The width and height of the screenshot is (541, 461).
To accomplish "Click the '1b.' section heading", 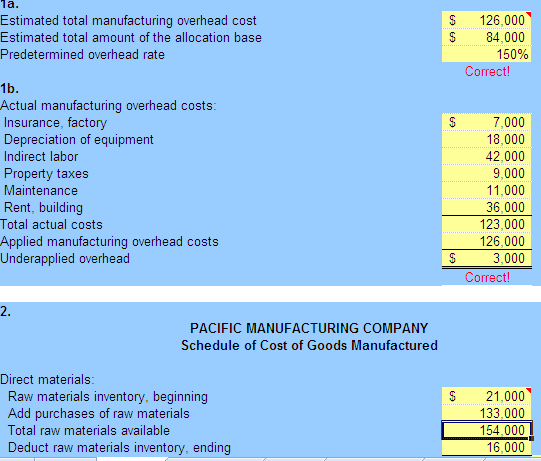I will pyautogui.click(x=10, y=89).
